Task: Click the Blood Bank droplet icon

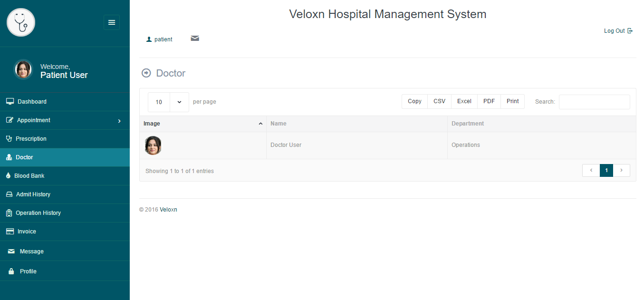Action: [x=8, y=176]
